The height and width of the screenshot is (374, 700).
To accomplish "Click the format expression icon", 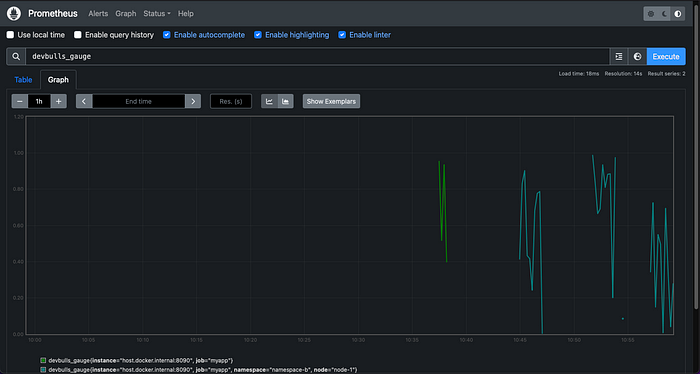I will coord(619,57).
